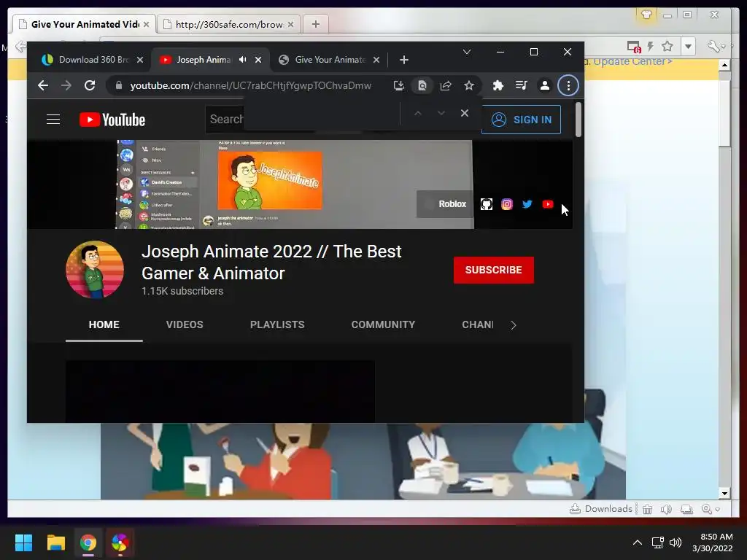Close the Give Your Animate Chrome tab

pyautogui.click(x=376, y=60)
